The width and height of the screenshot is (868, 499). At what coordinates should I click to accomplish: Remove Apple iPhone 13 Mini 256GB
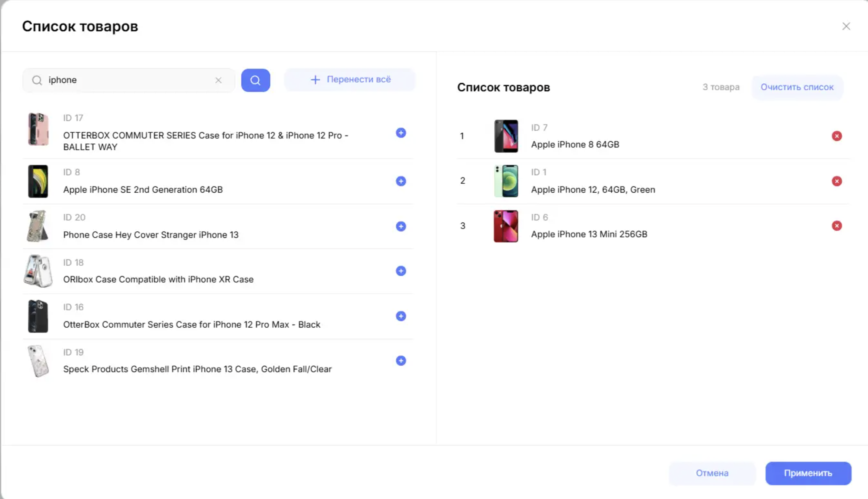[x=836, y=226]
